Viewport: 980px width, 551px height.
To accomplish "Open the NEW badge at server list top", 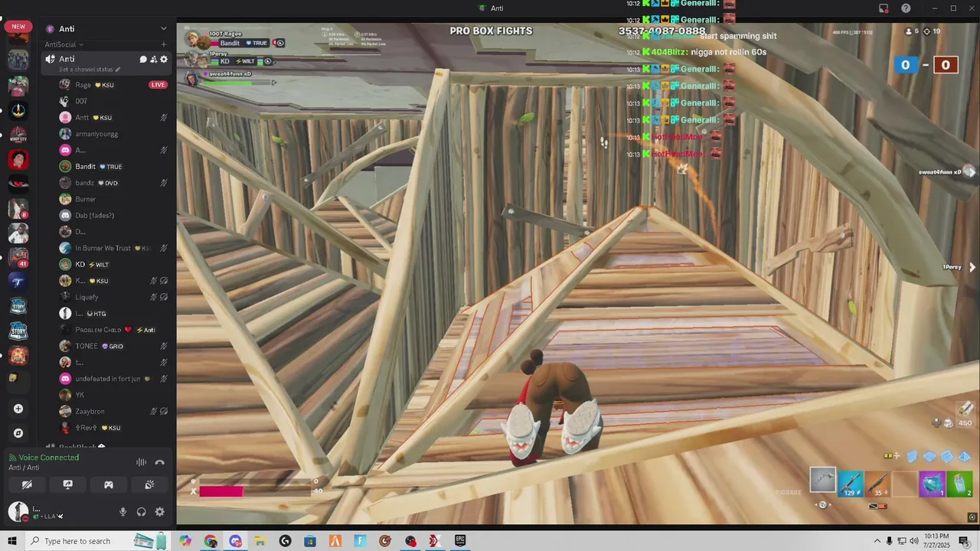I will click(18, 27).
